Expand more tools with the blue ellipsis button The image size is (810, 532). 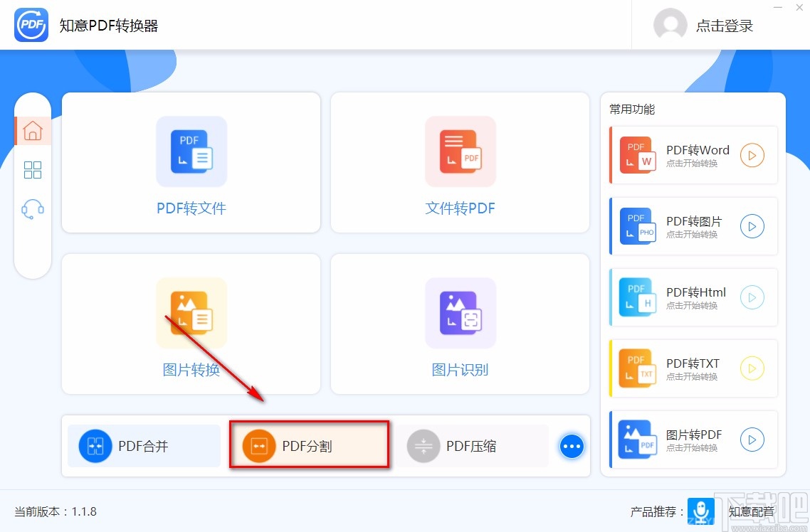572,446
